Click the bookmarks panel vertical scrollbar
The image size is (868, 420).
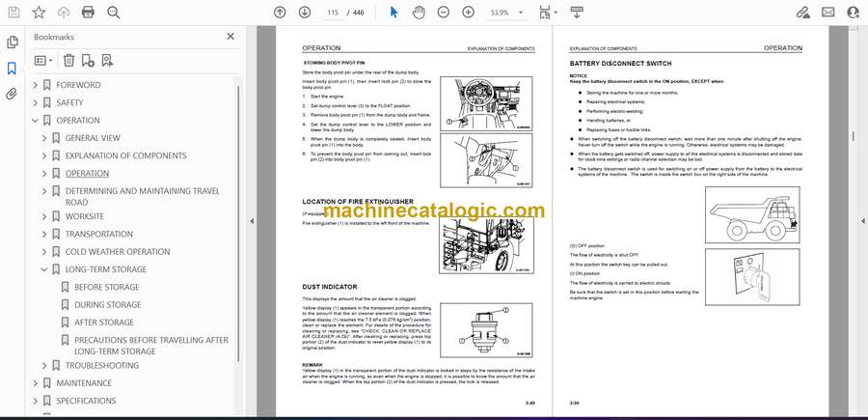pos(238,222)
